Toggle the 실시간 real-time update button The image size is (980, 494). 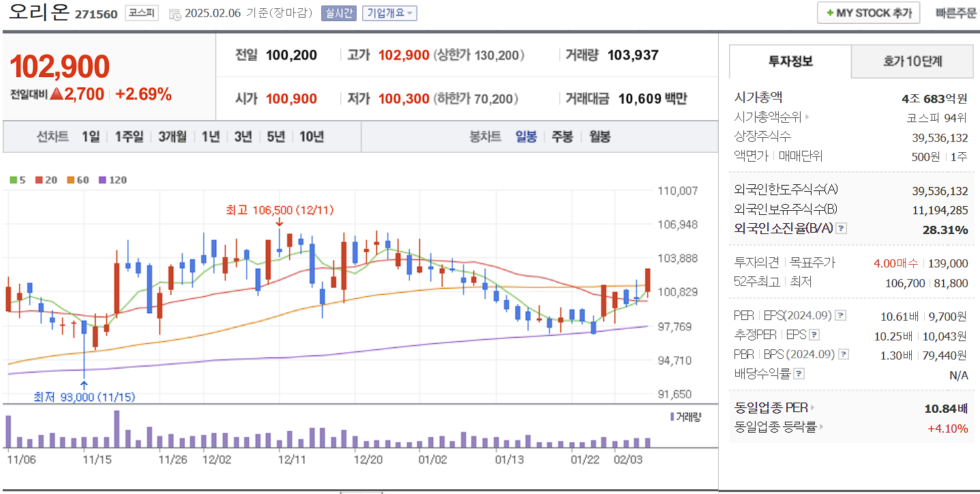[339, 12]
